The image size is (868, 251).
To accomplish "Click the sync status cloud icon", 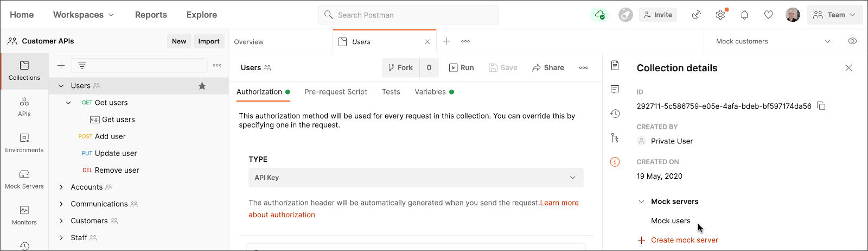I will (599, 15).
